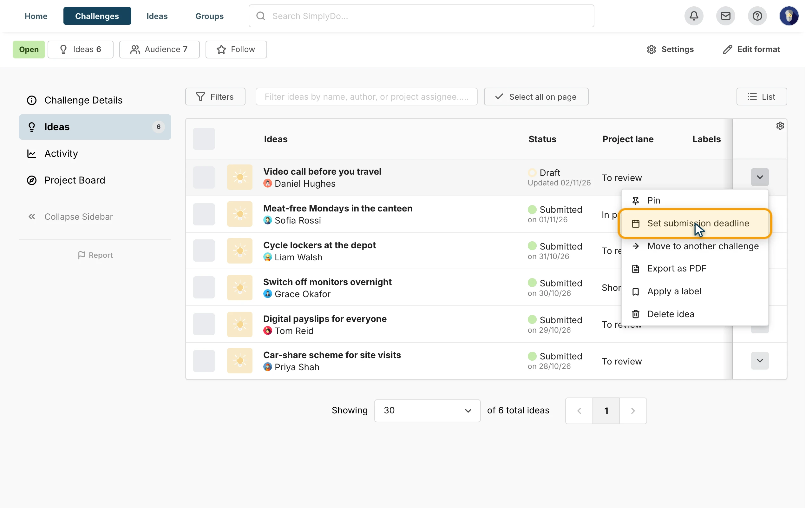Open the user profile avatar
Image resolution: width=812 pixels, height=508 pixels.
pyautogui.click(x=789, y=16)
